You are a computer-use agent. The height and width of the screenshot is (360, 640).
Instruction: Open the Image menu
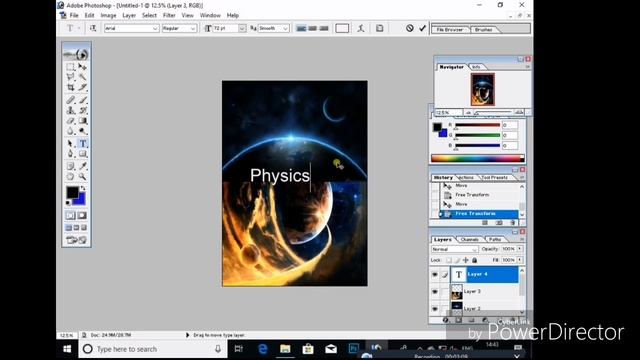(108, 15)
